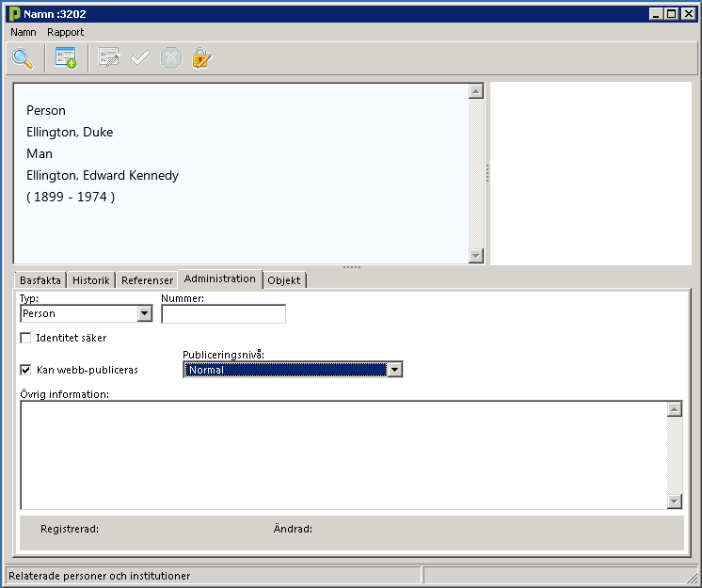
Task: Close the Namn :3202 window
Action: (688, 14)
